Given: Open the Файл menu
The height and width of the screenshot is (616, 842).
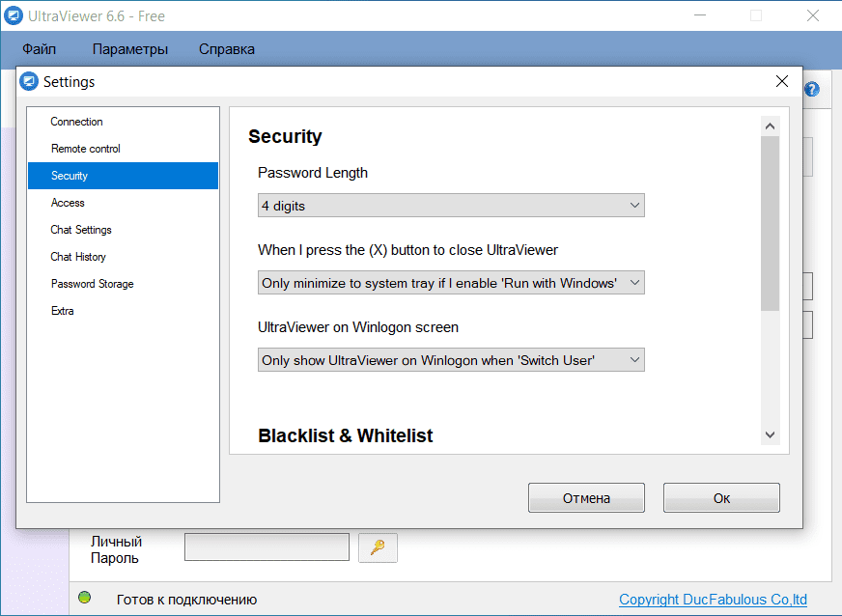Looking at the screenshot, I should [40, 49].
